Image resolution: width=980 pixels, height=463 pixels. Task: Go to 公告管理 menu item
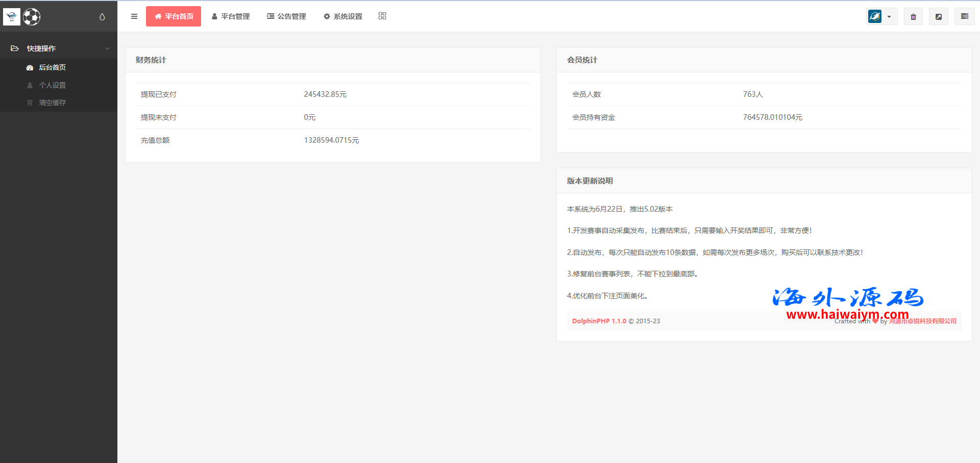(286, 16)
